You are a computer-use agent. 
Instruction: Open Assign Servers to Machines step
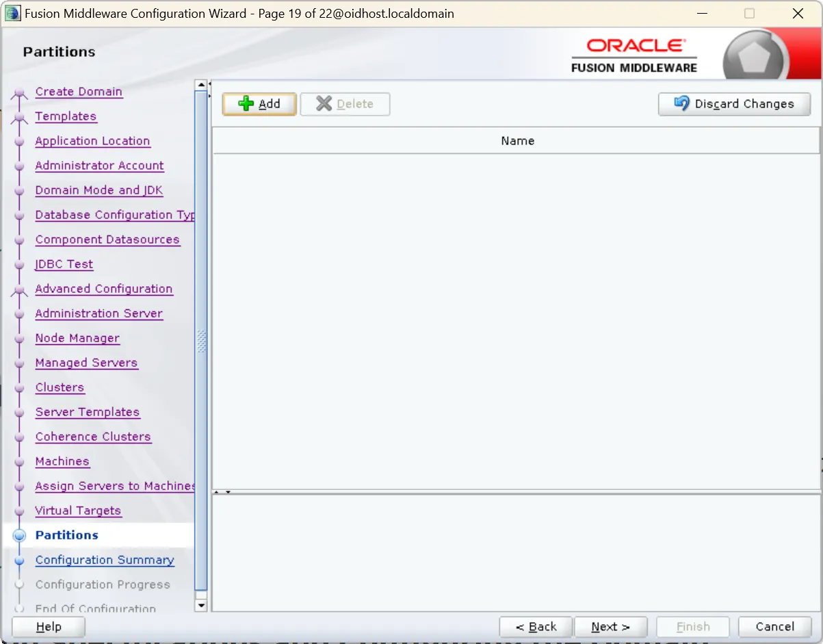coord(115,486)
